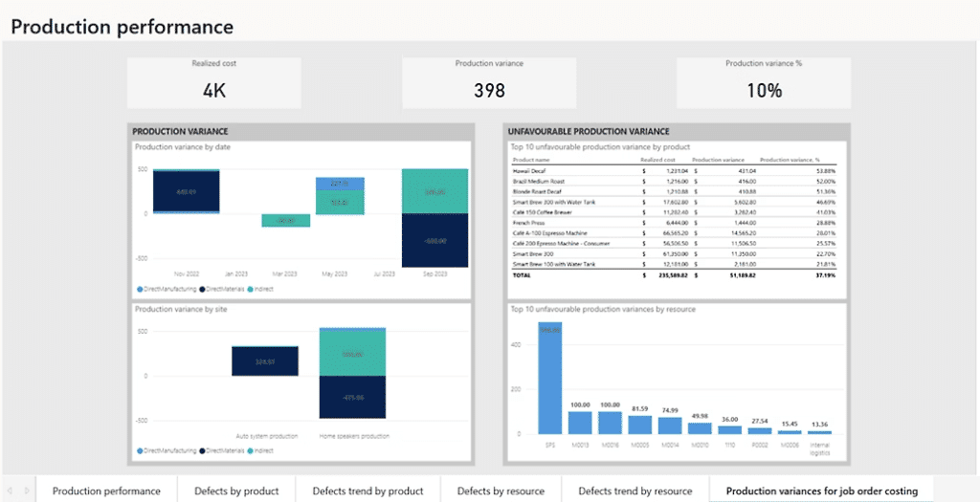Toggle DirectManufacturing legend in variance by site chart
This screenshot has width=980, height=502.
click(167, 450)
